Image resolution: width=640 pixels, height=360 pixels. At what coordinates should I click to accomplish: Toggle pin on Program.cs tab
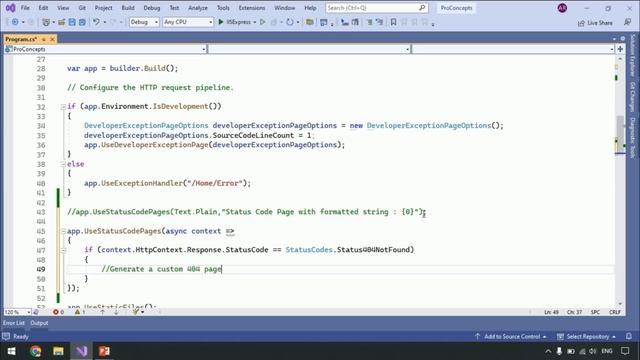(x=44, y=39)
